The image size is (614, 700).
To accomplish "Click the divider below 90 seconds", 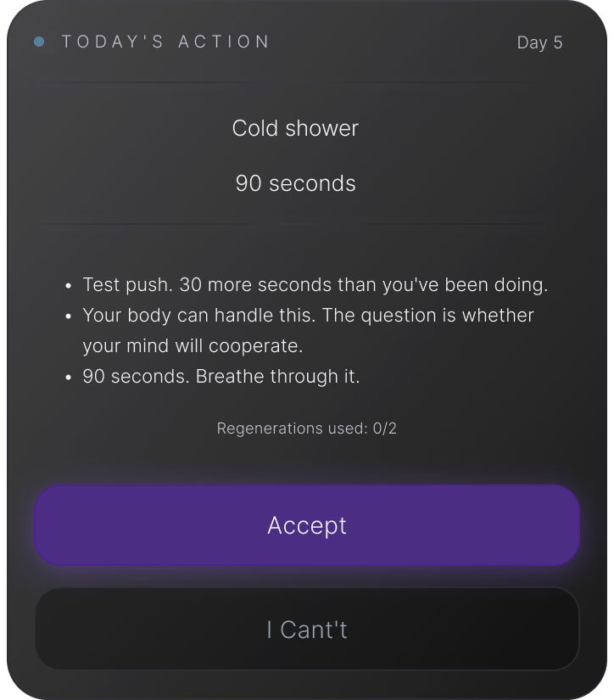I will (x=307, y=224).
